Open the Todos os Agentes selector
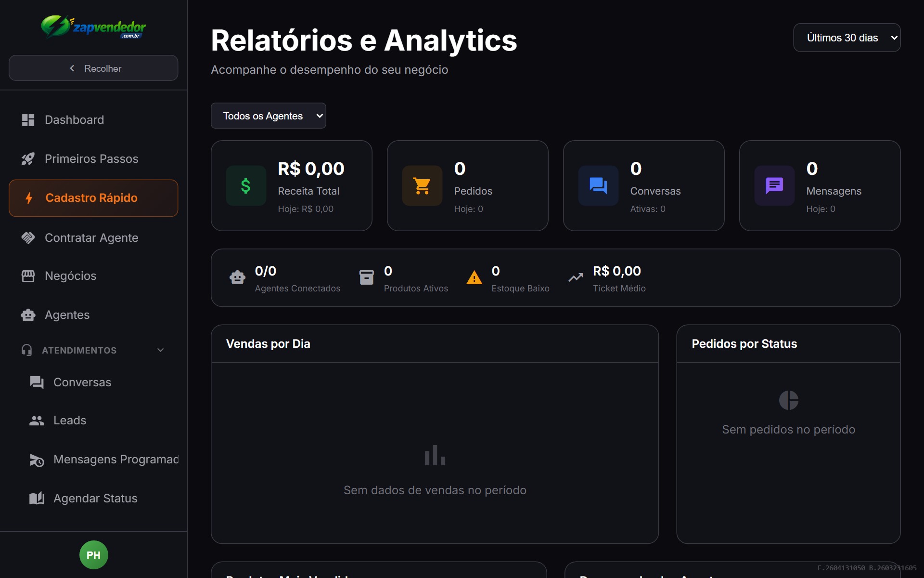924x578 pixels. [268, 116]
